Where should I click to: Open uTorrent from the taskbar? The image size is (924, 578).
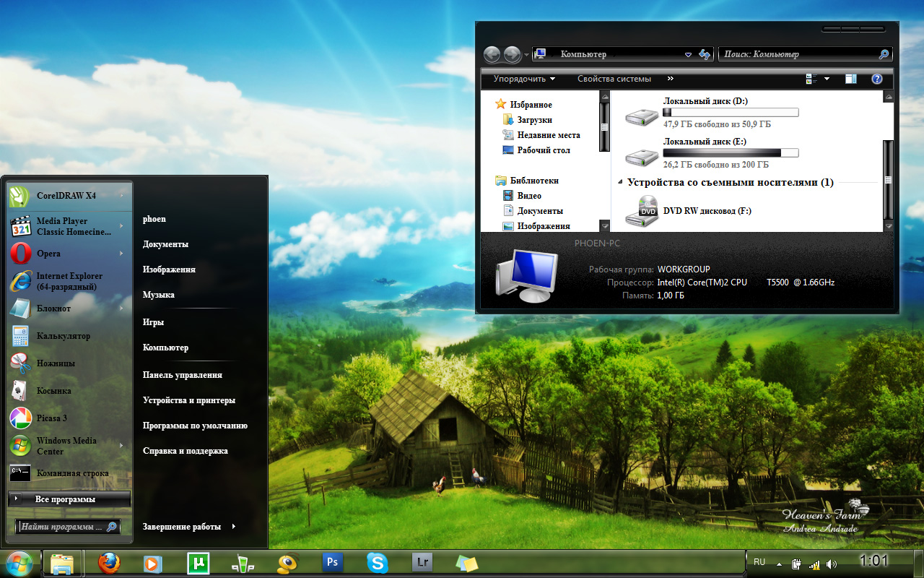coord(197,563)
